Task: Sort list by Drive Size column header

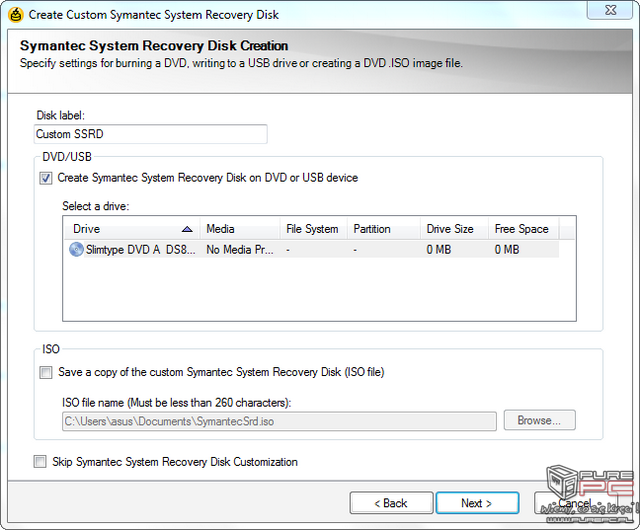Action: tap(454, 229)
